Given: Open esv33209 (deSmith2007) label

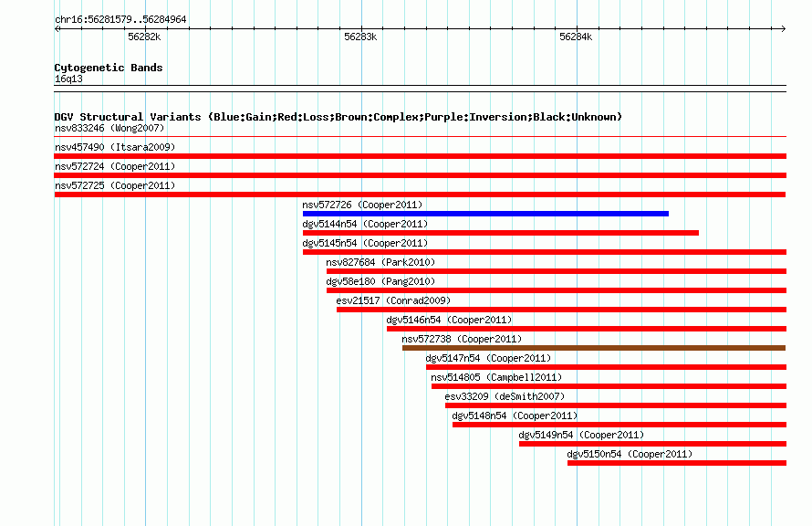Looking at the screenshot, I should [x=505, y=396].
